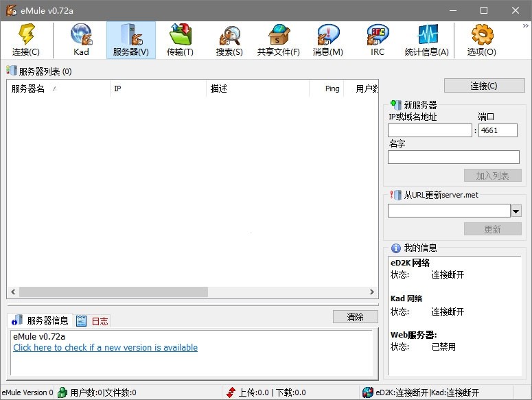This screenshot has height=400, width=532.
Task: Sort by 用户数 column header
Action: click(361, 89)
